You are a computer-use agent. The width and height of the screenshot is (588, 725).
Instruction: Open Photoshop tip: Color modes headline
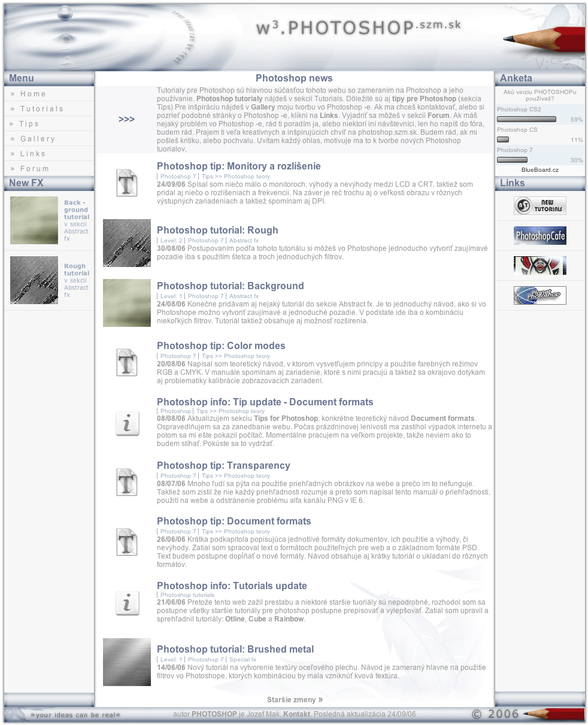tap(221, 346)
